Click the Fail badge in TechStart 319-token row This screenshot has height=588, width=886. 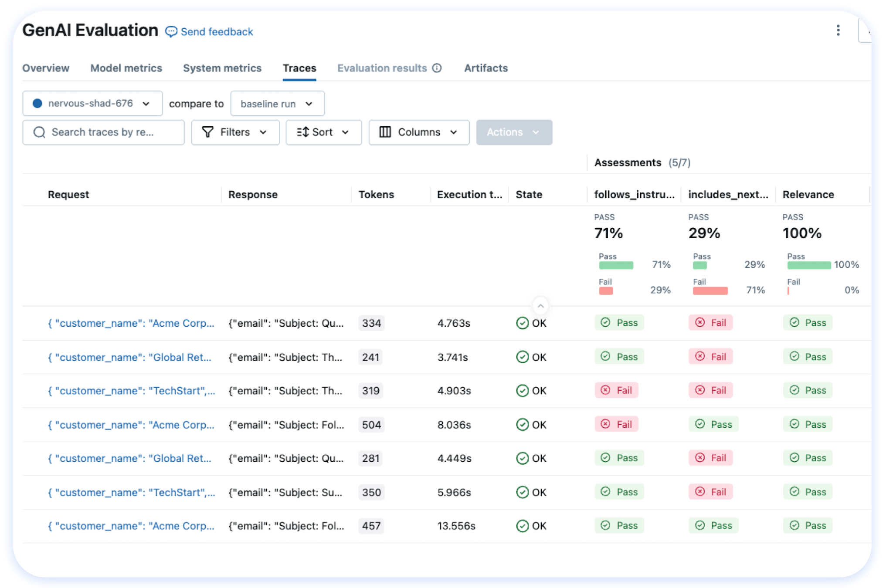[x=616, y=390]
